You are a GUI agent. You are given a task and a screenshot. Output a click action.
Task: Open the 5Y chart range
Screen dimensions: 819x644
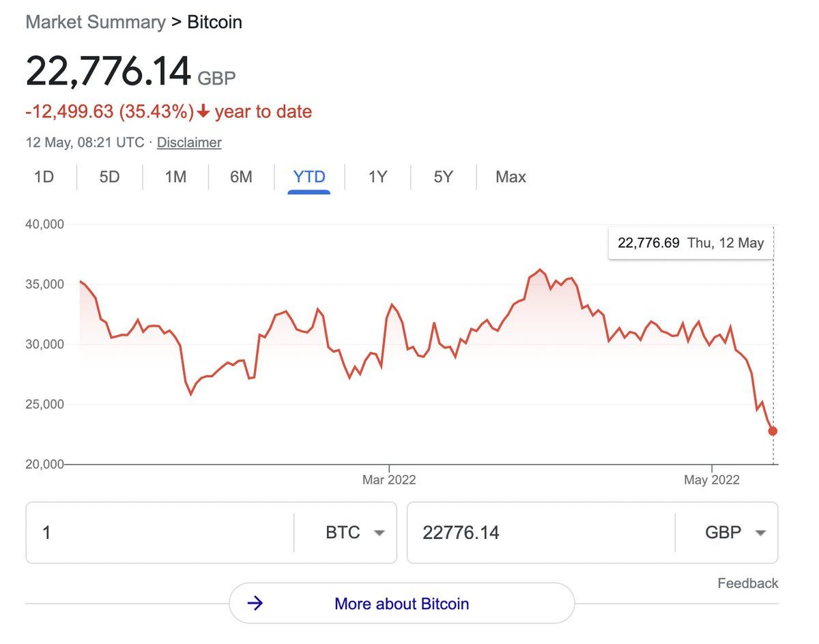click(443, 177)
